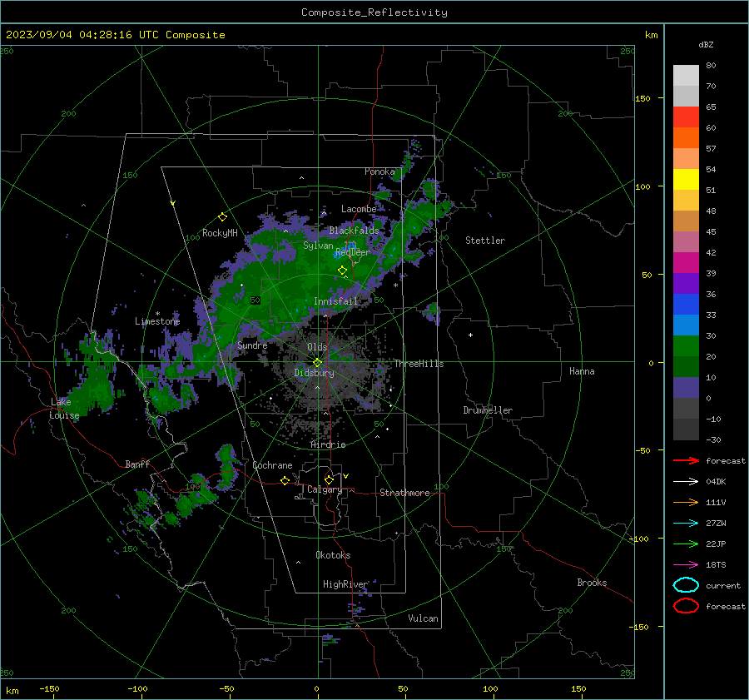
Task: Select the magenta 39–42 dBZ color swatch
Action: click(686, 263)
